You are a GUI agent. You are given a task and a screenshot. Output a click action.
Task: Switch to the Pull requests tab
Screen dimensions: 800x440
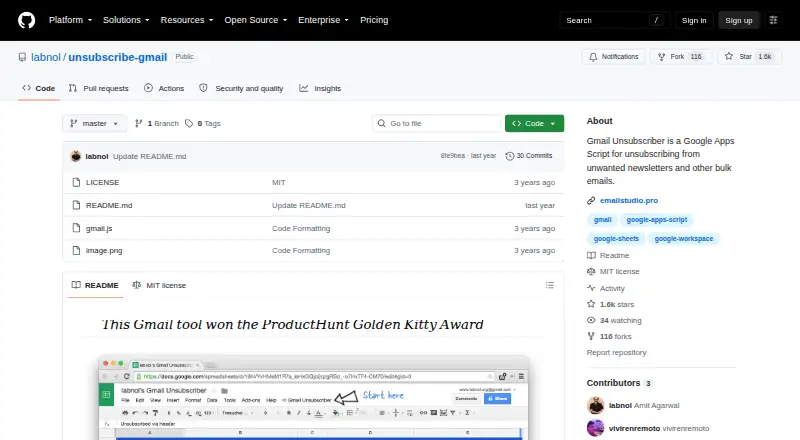98,88
